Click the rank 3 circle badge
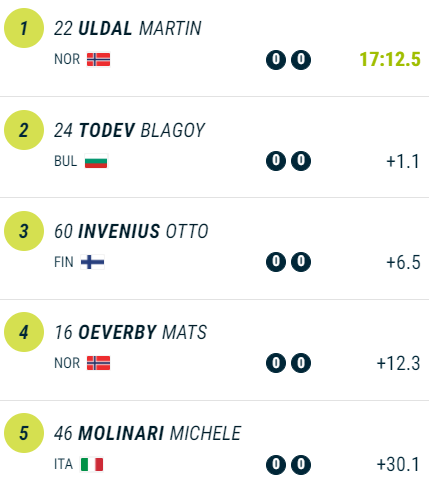This screenshot has width=429, height=482. pos(24,231)
